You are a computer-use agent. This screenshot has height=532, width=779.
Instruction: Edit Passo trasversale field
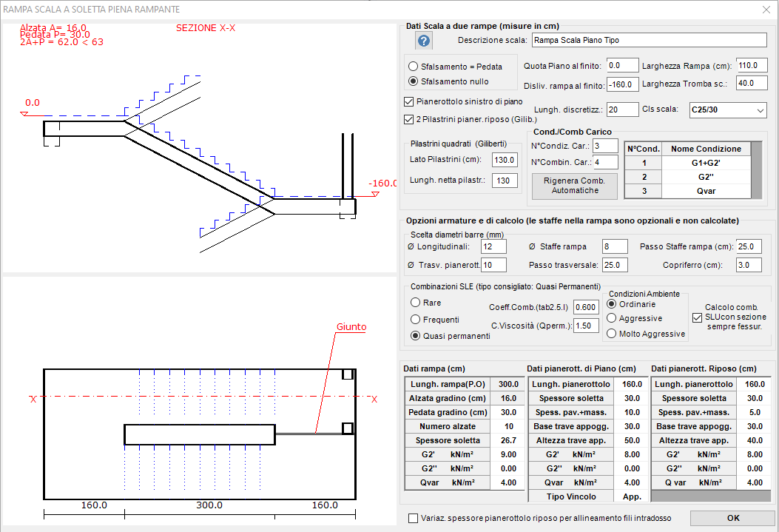(x=615, y=265)
